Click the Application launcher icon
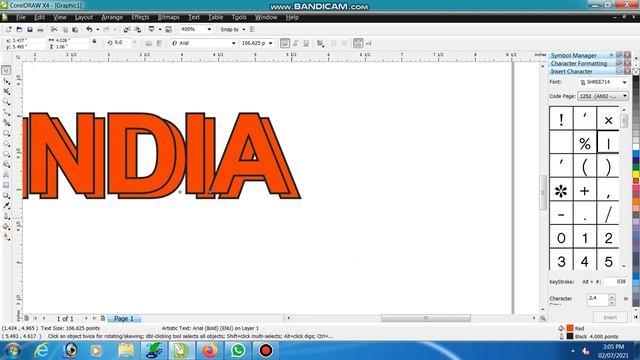640x360 pixels. coord(151,29)
